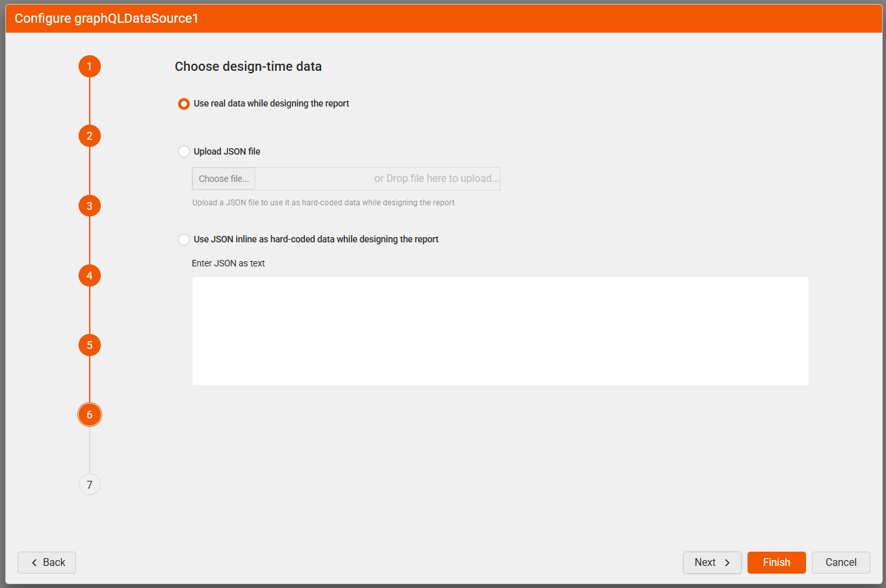The height and width of the screenshot is (588, 886).
Task: Cancel the data source configuration
Action: click(840, 563)
